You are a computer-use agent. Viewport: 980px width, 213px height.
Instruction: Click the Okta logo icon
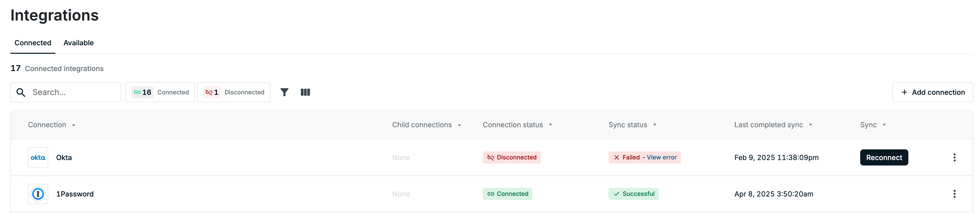[x=38, y=157]
